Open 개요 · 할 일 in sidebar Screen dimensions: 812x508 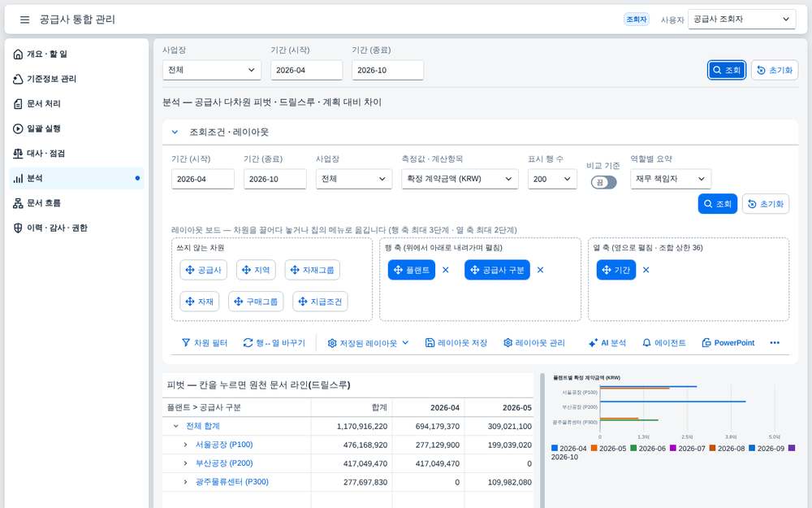[76, 54]
